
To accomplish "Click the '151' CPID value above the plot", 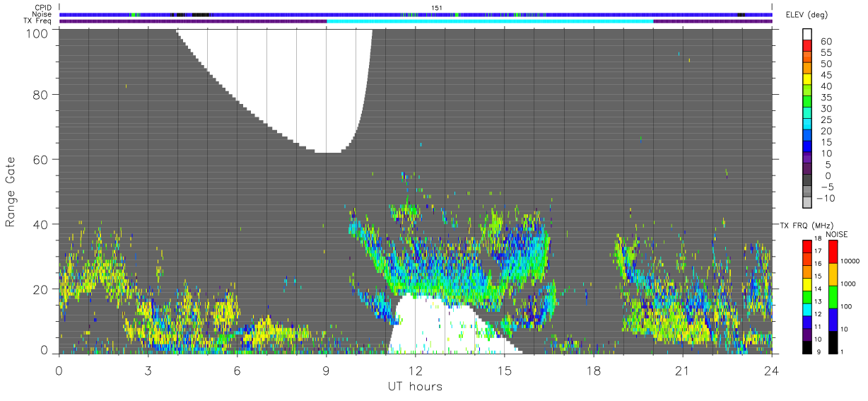I will pos(436,8).
